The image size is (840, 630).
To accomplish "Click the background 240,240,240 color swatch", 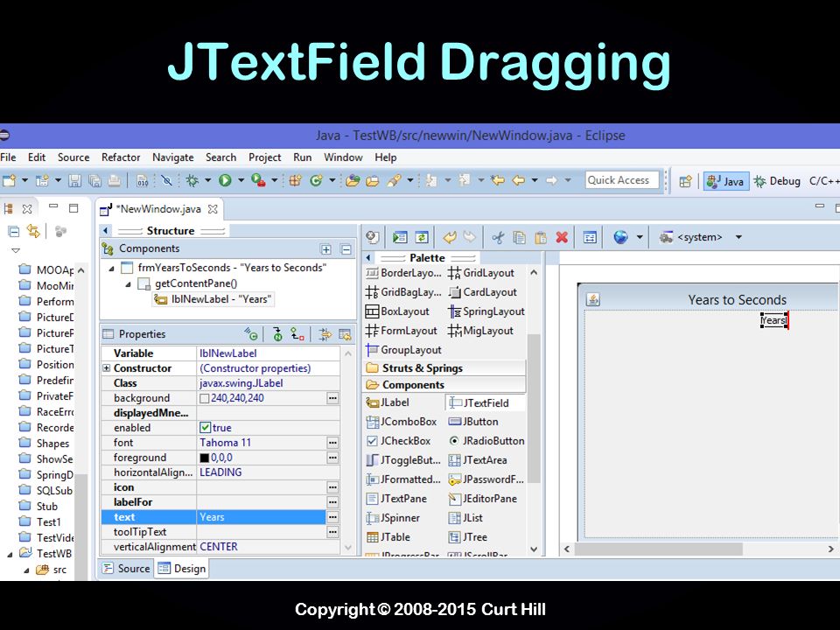I will [204, 398].
